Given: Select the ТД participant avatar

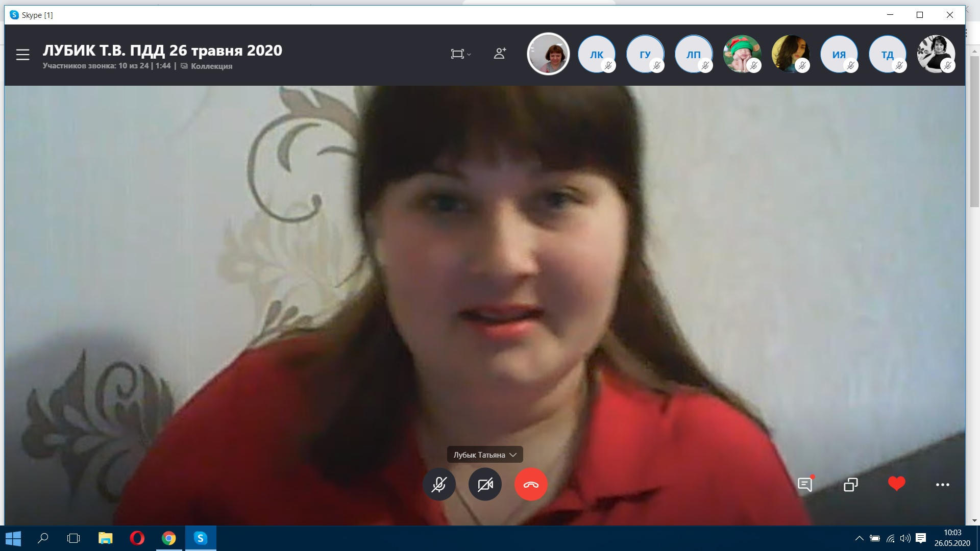Looking at the screenshot, I should (887, 54).
